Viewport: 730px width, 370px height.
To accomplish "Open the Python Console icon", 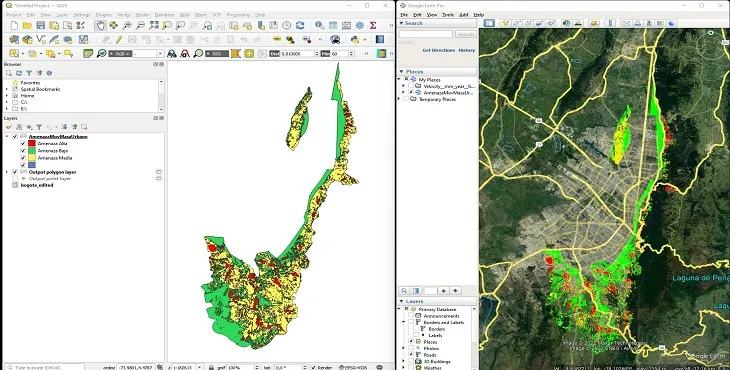I will (355, 40).
